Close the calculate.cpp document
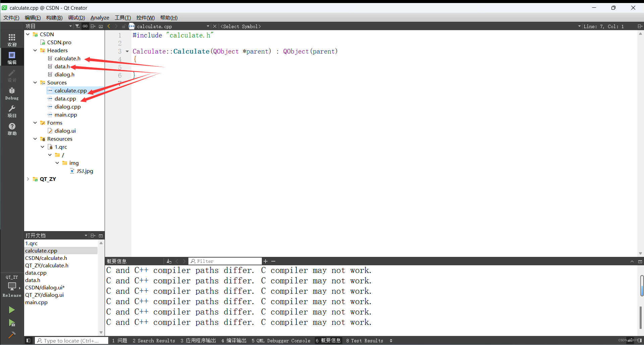 [215, 26]
